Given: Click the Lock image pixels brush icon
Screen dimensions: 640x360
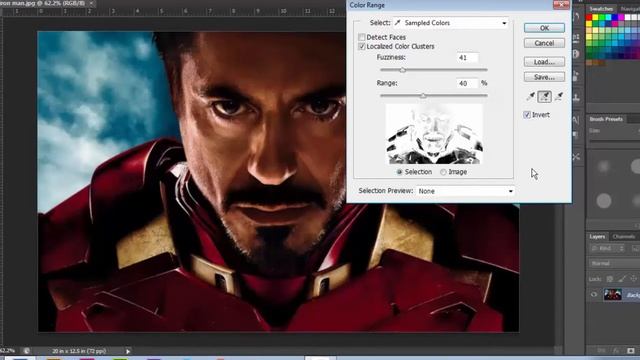Looking at the screenshot, I should tap(621, 279).
